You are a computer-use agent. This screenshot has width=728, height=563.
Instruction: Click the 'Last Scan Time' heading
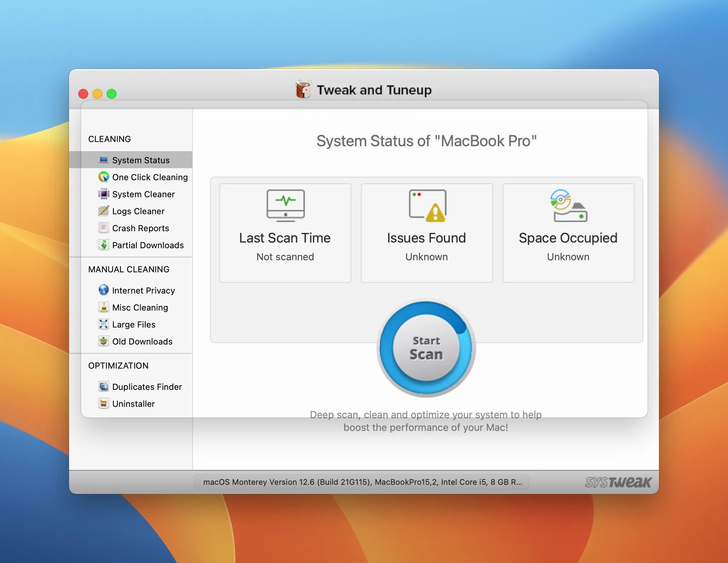(285, 238)
